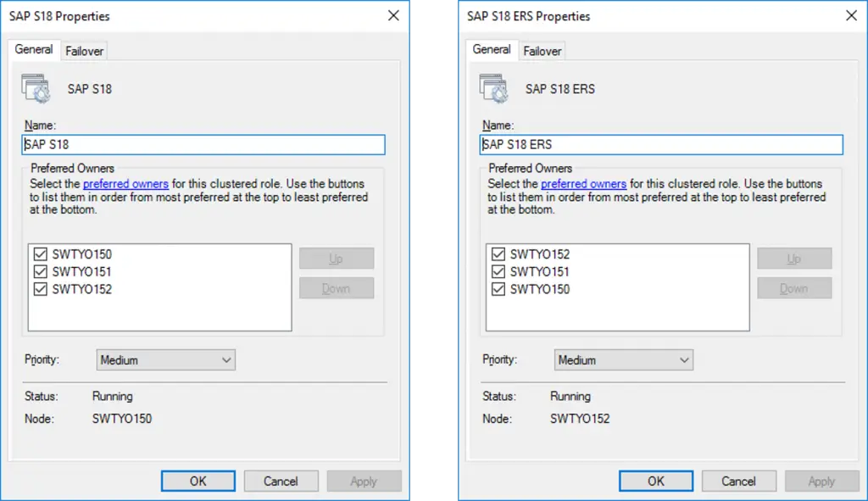Image resolution: width=868 pixels, height=501 pixels.
Task: Uncheck SWTYO152 in SAP S18 Properties
Action: click(41, 289)
